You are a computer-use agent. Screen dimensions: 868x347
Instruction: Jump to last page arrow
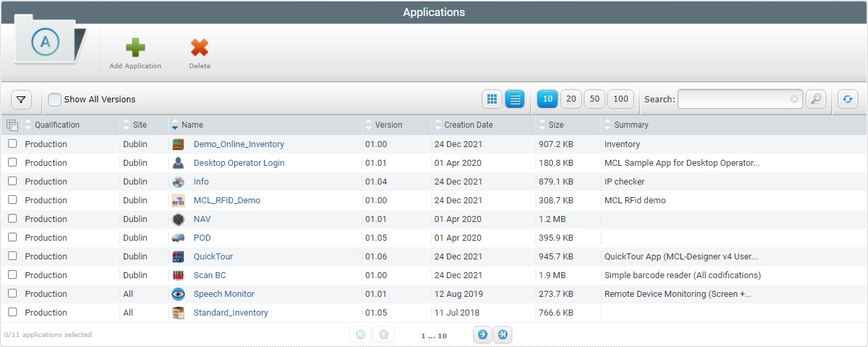coord(503,334)
